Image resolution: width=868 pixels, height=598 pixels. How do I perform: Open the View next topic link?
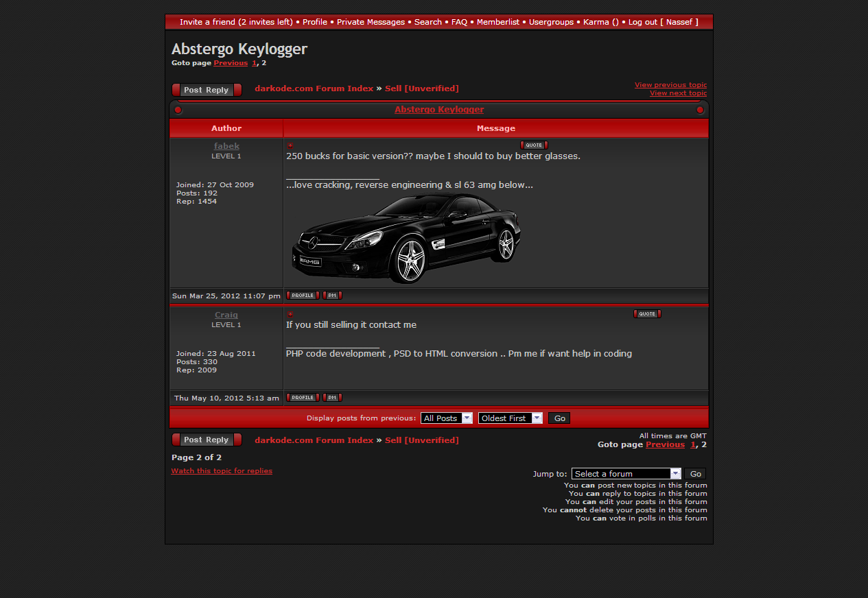tap(678, 93)
